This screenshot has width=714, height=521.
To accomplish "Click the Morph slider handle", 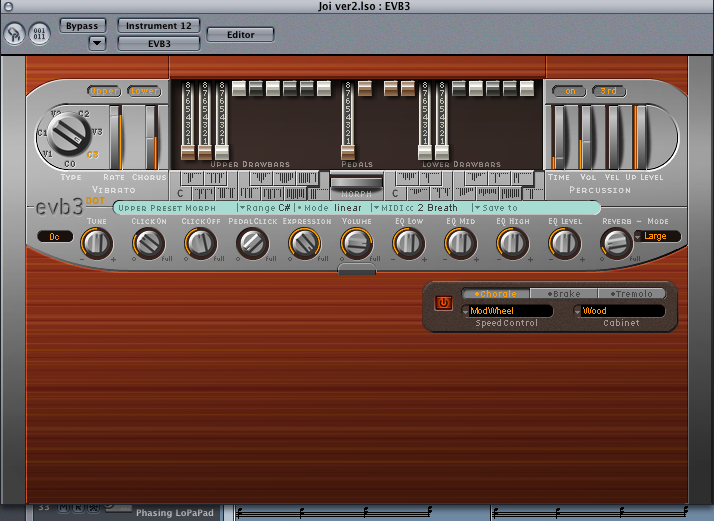I will click(x=357, y=183).
